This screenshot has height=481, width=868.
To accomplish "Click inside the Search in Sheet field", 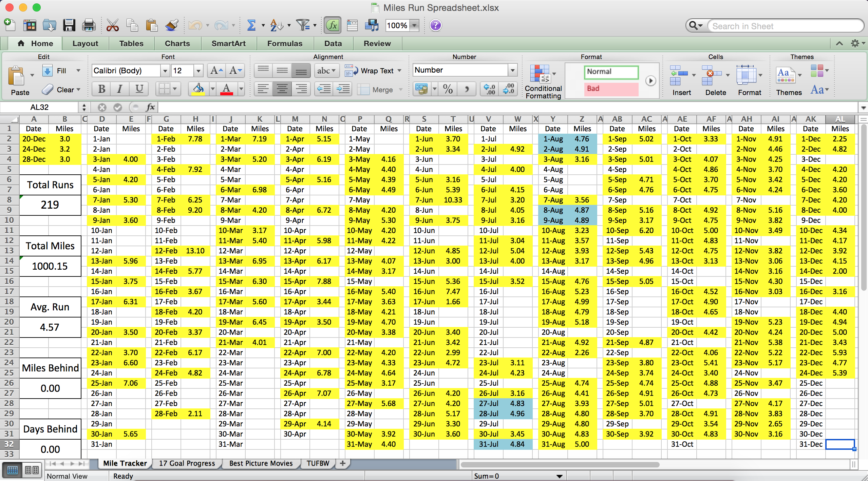I will [x=780, y=26].
